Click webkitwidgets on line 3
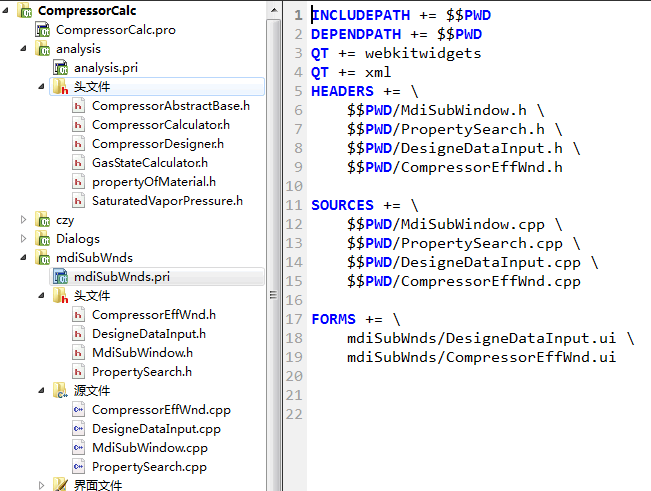Viewport: 651px width, 491px height. [423, 54]
